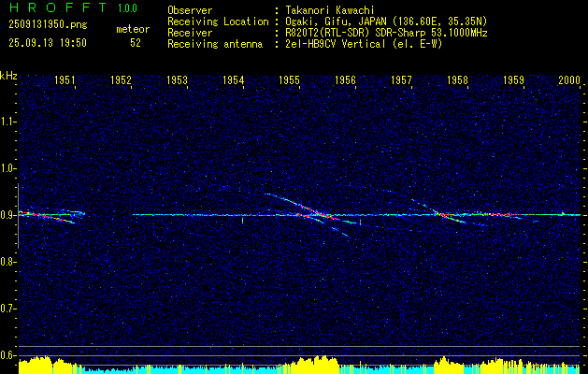Click frequency axis label 1.1
This screenshot has height=374, width=588.
coord(7,122)
